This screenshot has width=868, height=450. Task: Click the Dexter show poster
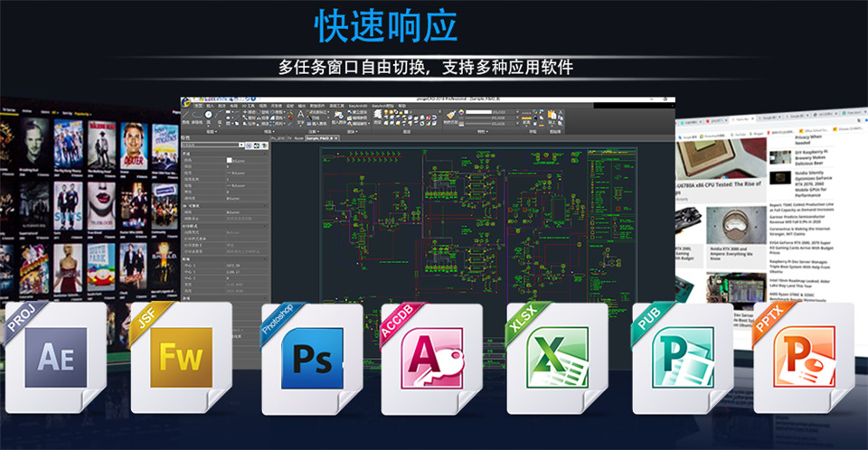coord(134,145)
